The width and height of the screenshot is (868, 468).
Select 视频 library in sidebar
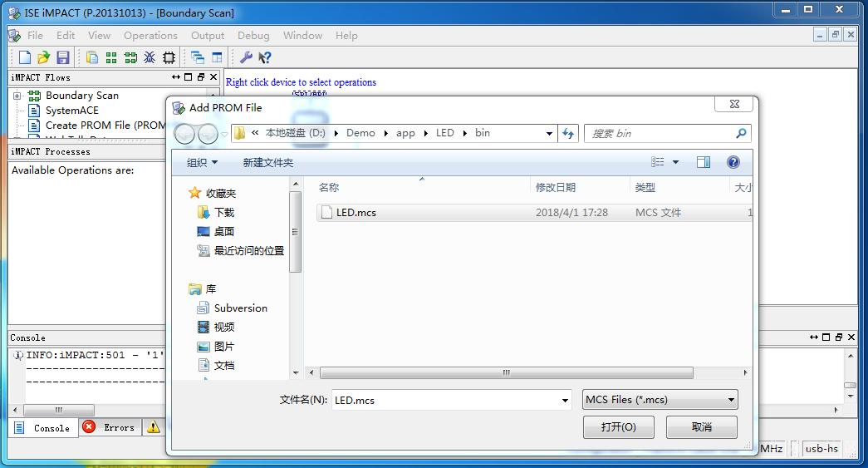coord(217,327)
